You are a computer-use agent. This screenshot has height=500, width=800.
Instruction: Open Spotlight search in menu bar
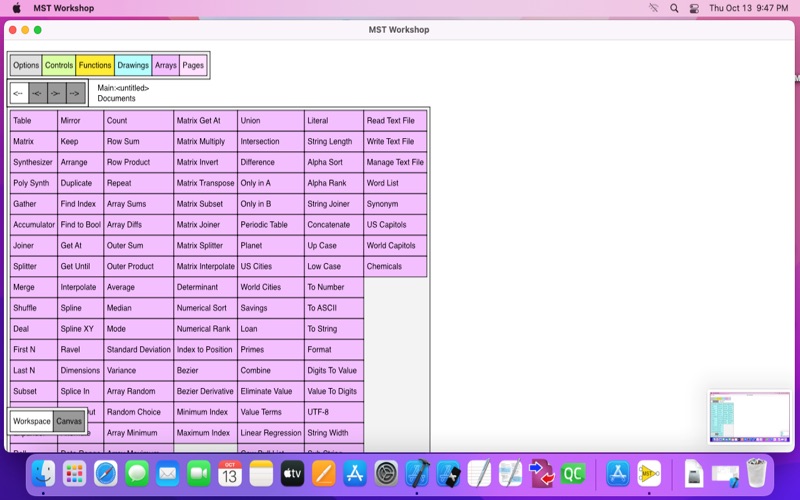[674, 8]
